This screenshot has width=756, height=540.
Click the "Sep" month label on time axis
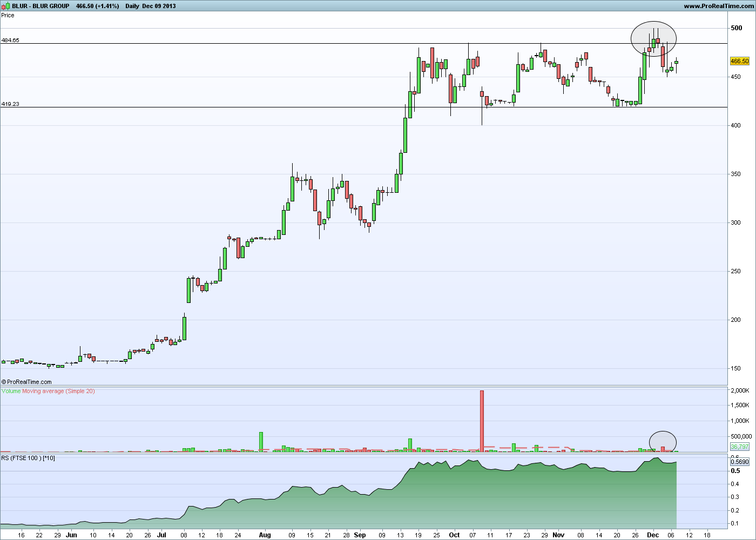(x=360, y=535)
